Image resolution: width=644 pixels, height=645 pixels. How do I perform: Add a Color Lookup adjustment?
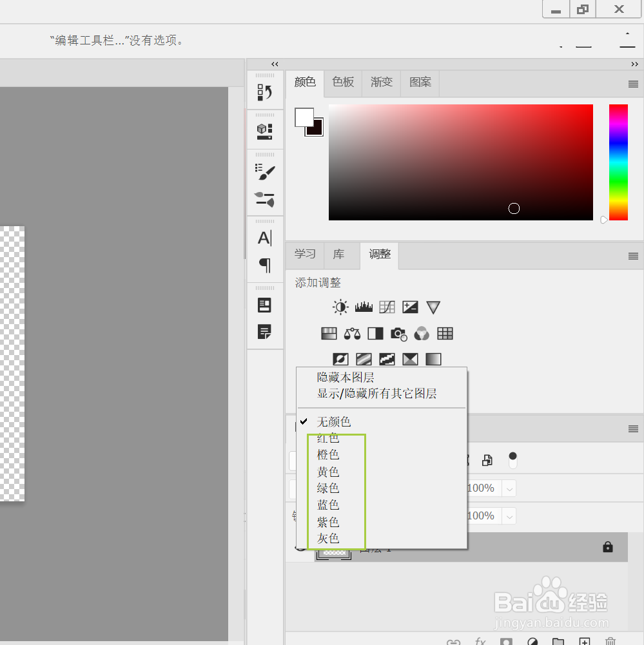[x=445, y=334]
